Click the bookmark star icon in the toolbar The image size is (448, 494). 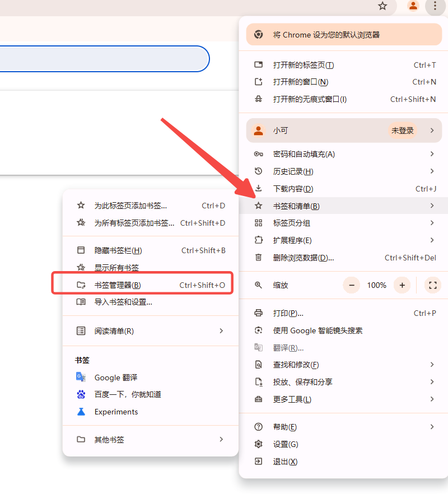(382, 6)
